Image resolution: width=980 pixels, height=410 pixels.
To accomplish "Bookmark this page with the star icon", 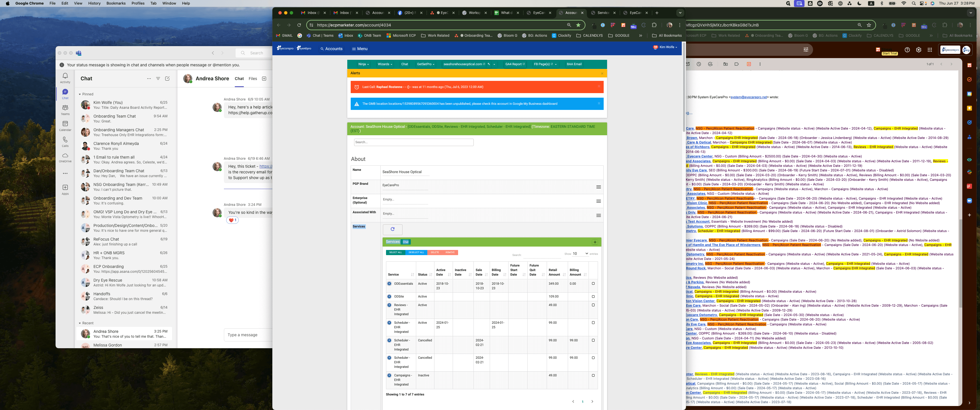I will [578, 25].
